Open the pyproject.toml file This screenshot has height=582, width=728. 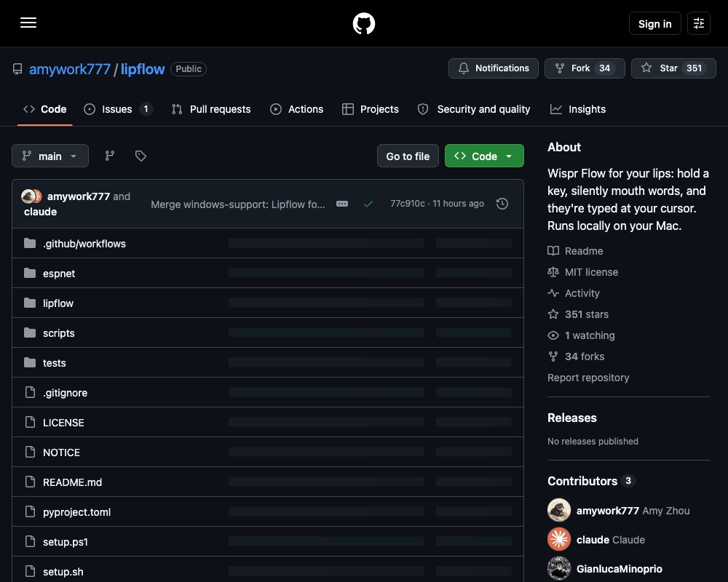76,512
